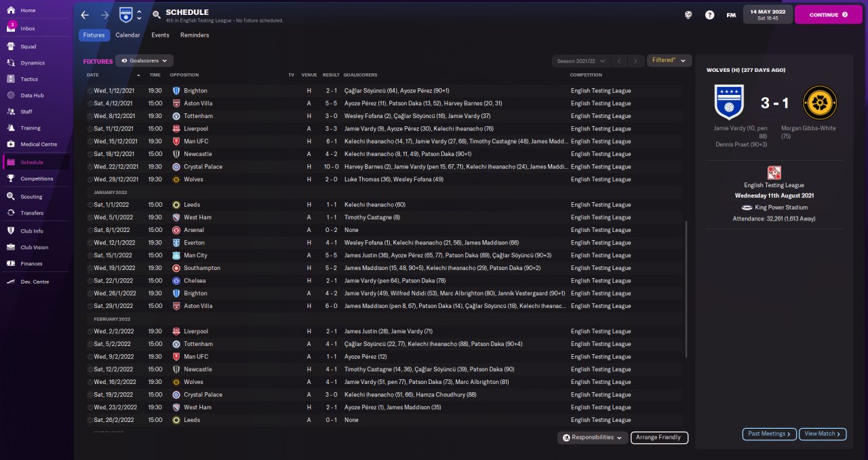Select the Man City row dated 15/1/2022

(384, 256)
